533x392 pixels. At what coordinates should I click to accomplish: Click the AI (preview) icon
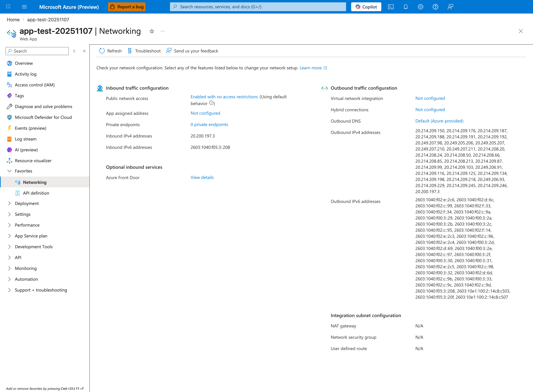click(x=9, y=150)
